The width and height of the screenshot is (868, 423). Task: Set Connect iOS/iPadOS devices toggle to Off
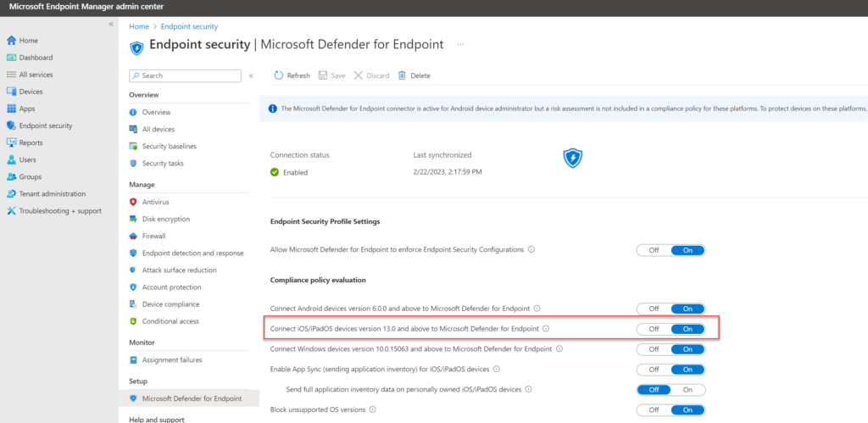click(654, 329)
